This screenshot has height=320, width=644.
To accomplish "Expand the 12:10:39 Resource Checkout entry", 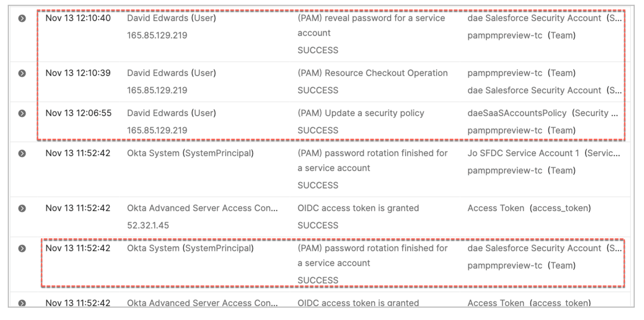I will point(22,73).
